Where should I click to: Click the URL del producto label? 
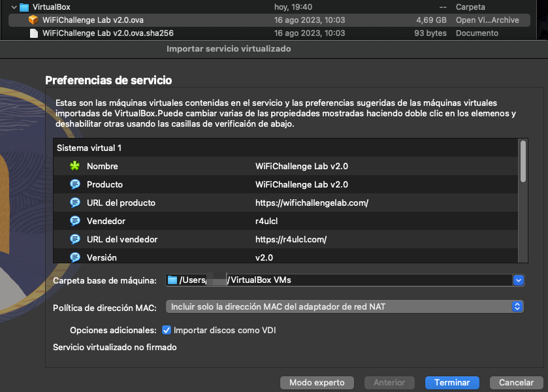[x=121, y=203]
